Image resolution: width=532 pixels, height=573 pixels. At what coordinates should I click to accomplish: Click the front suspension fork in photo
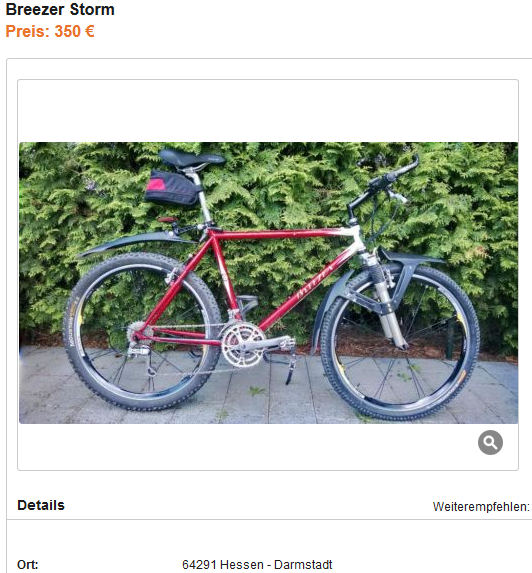(x=384, y=300)
